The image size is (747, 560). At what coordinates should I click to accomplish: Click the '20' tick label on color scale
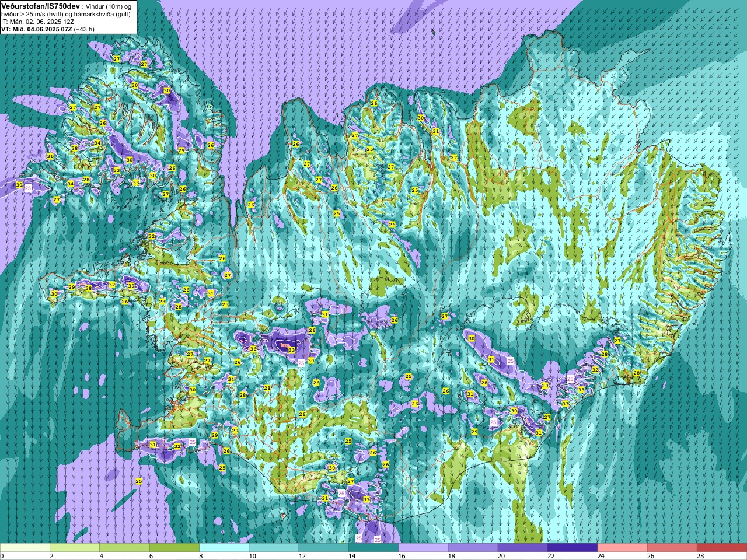pyautogui.click(x=501, y=556)
